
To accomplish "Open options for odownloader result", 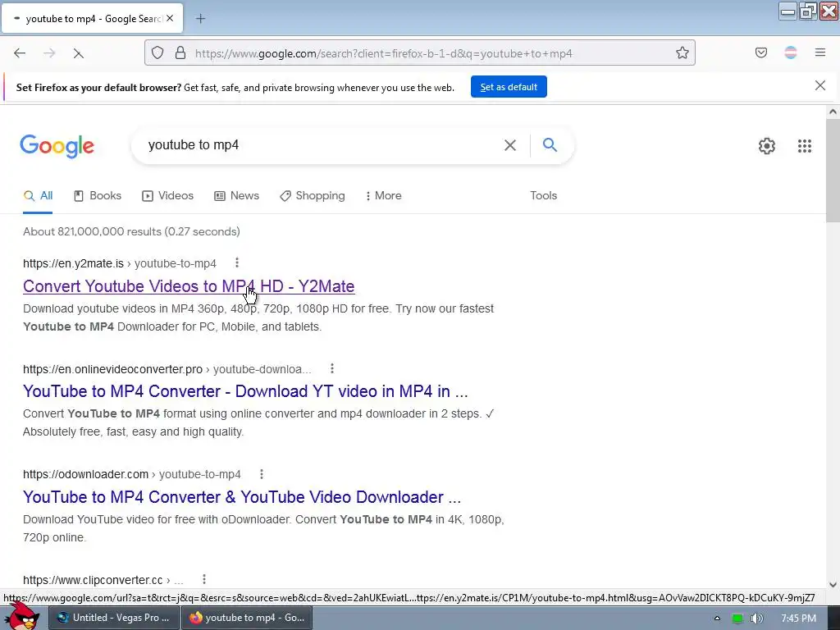I will pyautogui.click(x=262, y=473).
